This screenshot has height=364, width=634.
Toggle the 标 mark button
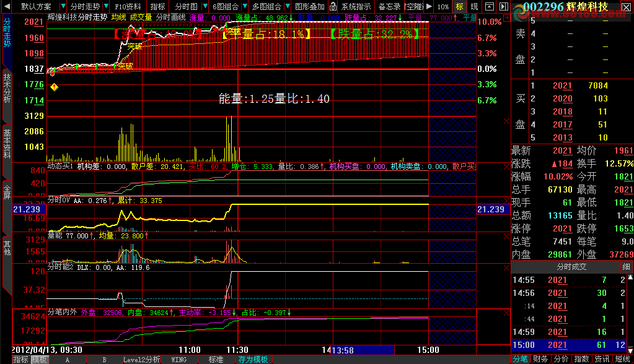[459, 6]
